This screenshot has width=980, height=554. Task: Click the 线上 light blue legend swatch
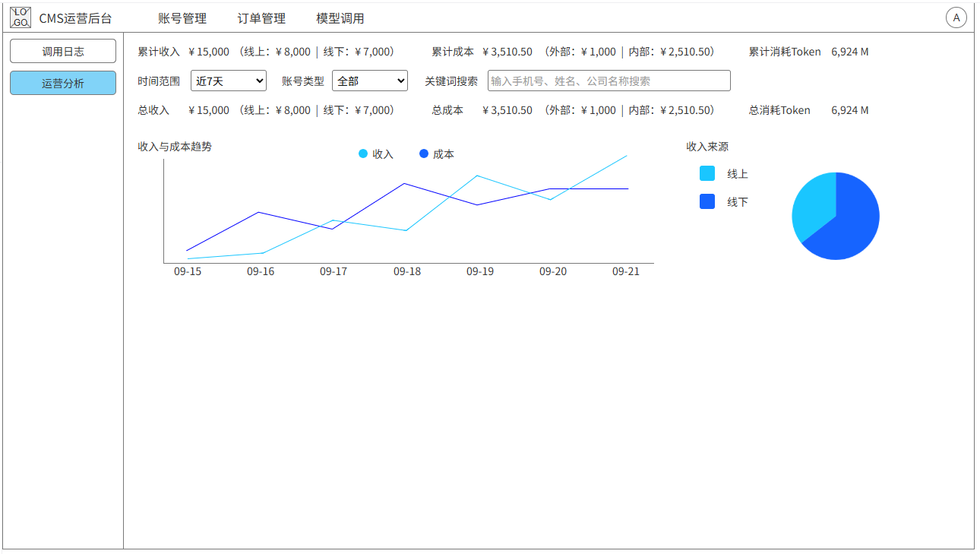pyautogui.click(x=707, y=174)
